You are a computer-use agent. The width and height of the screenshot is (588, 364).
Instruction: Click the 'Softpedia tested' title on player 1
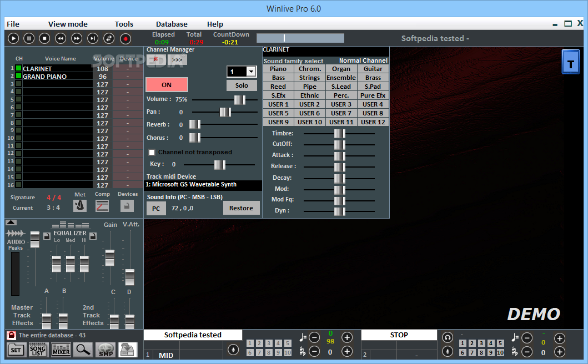[193, 335]
